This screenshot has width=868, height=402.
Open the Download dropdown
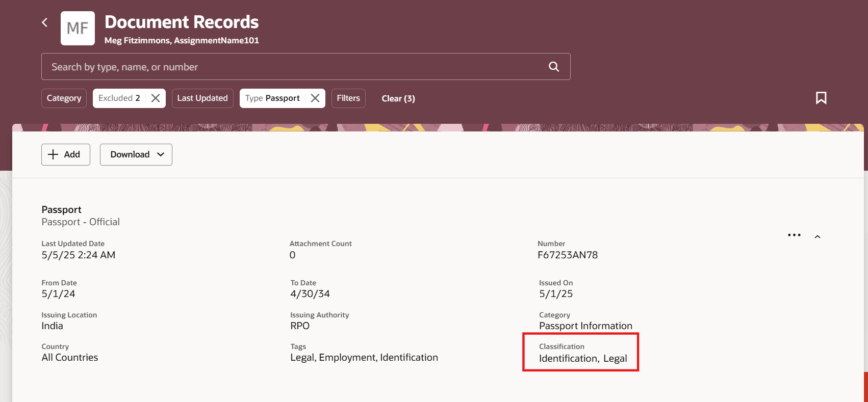click(136, 154)
